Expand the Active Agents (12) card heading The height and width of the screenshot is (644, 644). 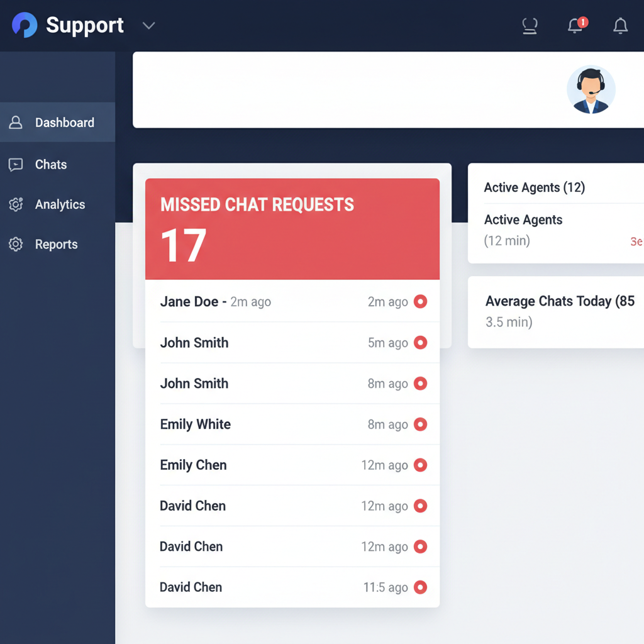[x=534, y=187]
